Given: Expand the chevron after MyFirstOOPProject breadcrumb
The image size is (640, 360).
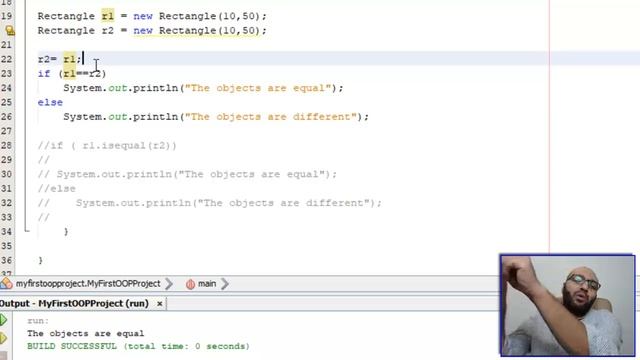Looking at the screenshot, I should (x=169, y=284).
